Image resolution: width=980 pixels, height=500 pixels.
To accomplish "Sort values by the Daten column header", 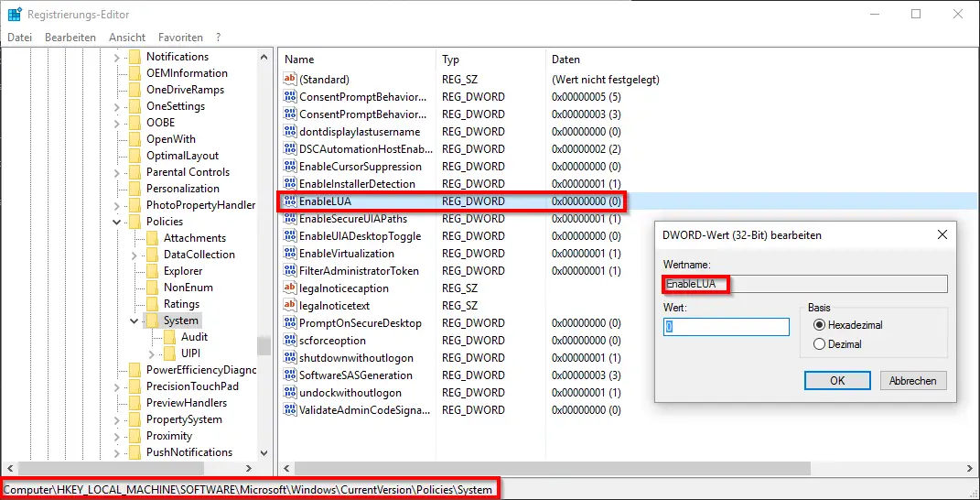I will (760, 60).
